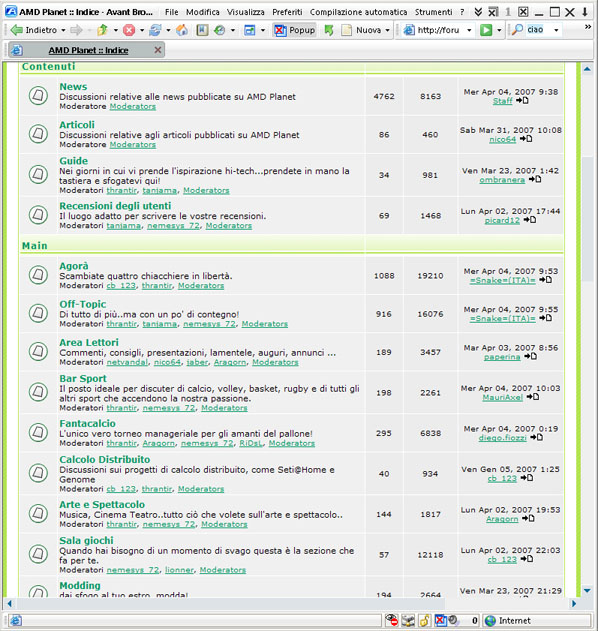The height and width of the screenshot is (631, 598).
Task: Click horizontal scrollbar right arrow
Action: (574, 603)
